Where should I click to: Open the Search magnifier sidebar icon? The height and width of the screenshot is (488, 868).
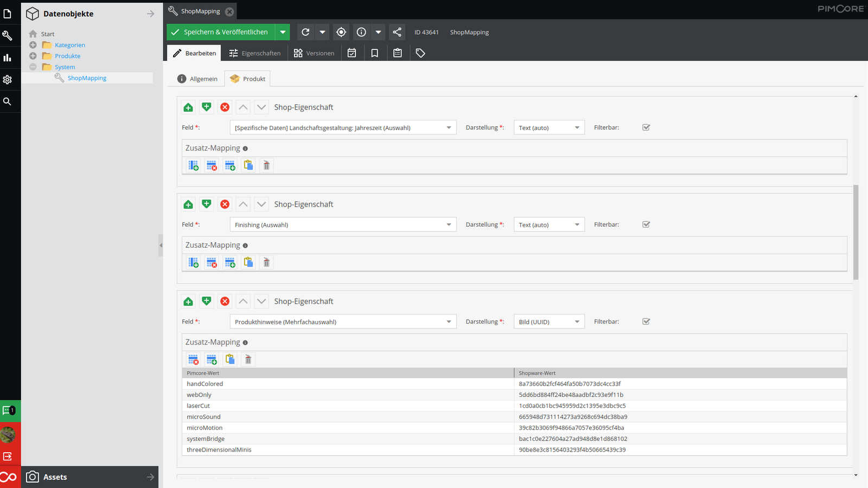click(x=8, y=101)
